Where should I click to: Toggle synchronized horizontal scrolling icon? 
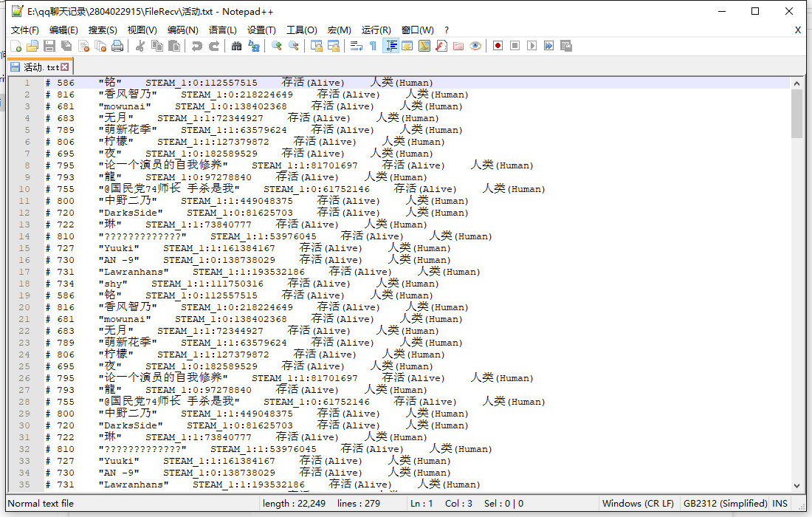pos(334,46)
